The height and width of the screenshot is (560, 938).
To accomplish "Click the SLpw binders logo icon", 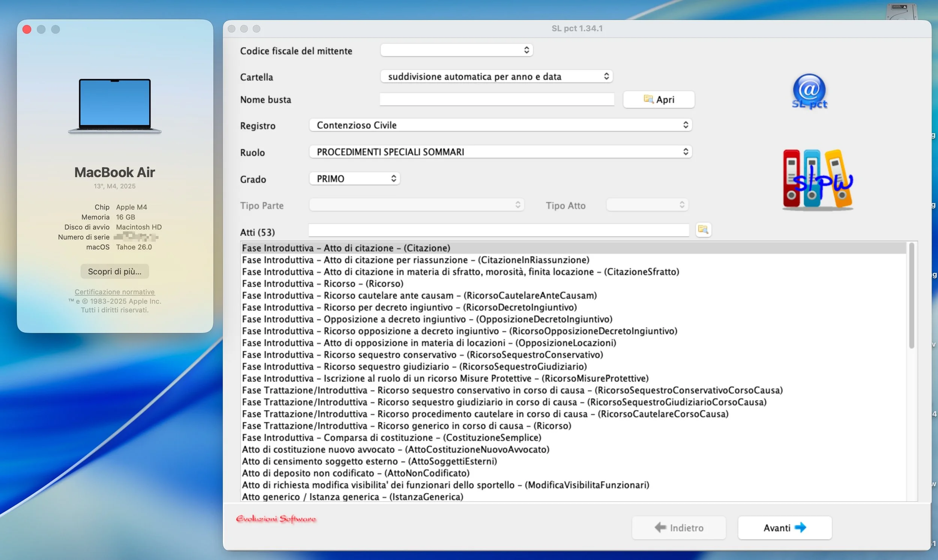I will pyautogui.click(x=817, y=180).
